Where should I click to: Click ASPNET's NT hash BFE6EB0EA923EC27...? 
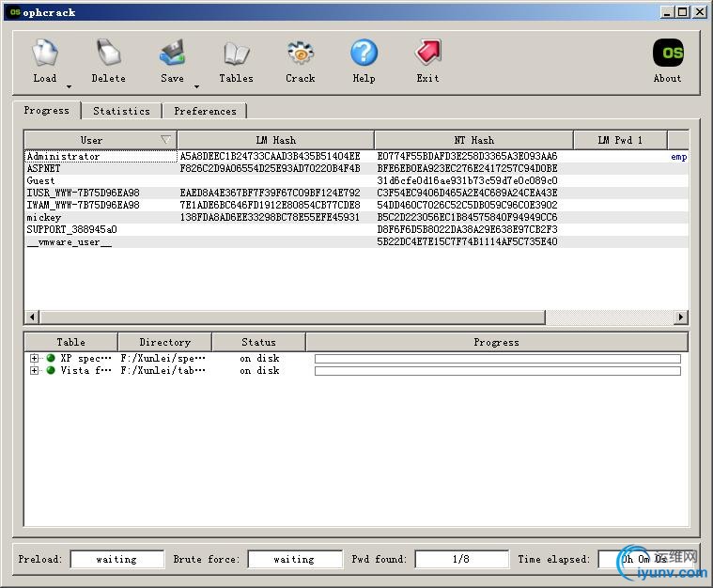[x=467, y=168]
